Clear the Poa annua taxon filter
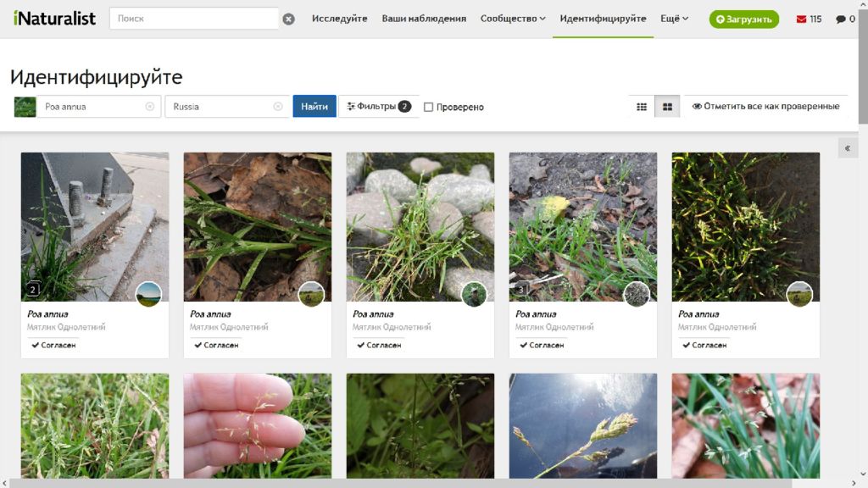The image size is (868, 488). (149, 106)
